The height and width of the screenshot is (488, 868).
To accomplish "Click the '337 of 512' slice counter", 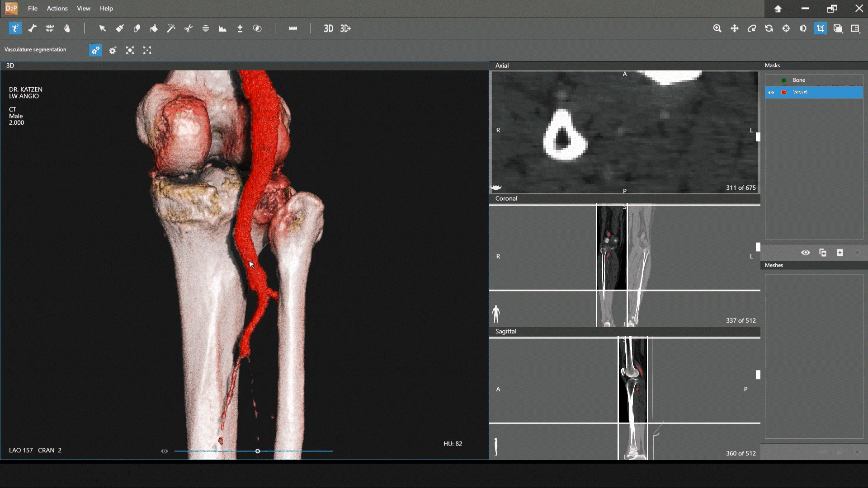I will 741,320.
